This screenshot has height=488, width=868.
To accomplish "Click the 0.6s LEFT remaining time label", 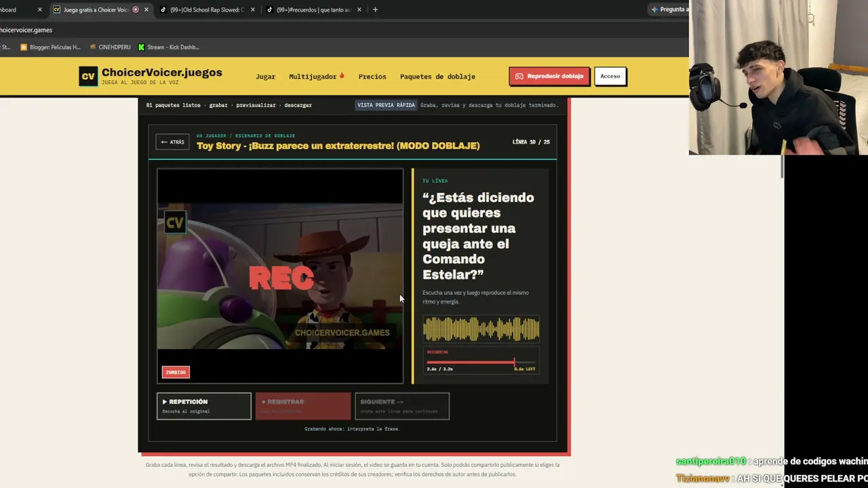I will click(525, 369).
